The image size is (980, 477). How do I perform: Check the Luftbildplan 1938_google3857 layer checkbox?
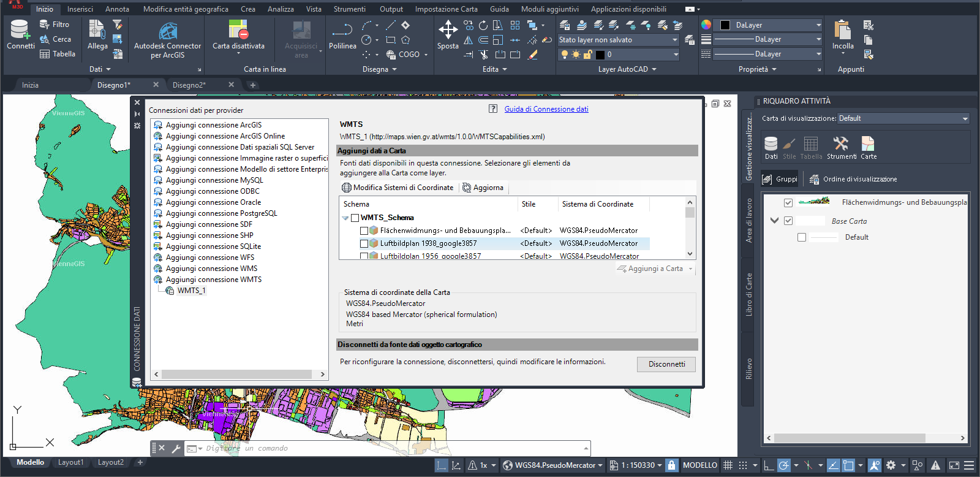coord(364,243)
